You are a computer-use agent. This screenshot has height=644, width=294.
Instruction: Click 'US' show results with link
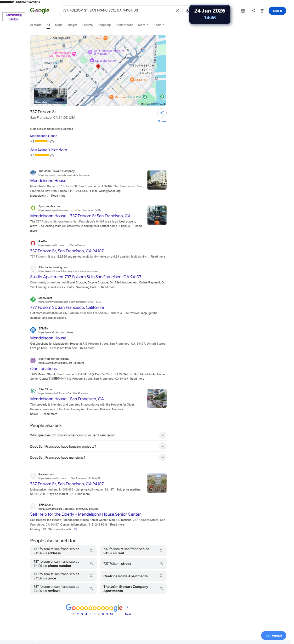click(75, 529)
